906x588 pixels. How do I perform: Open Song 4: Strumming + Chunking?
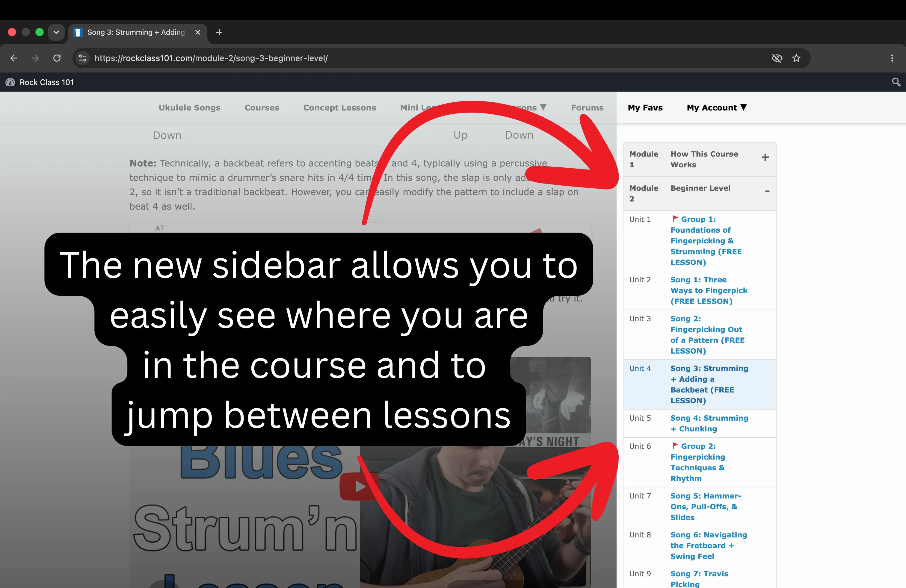[x=709, y=423]
